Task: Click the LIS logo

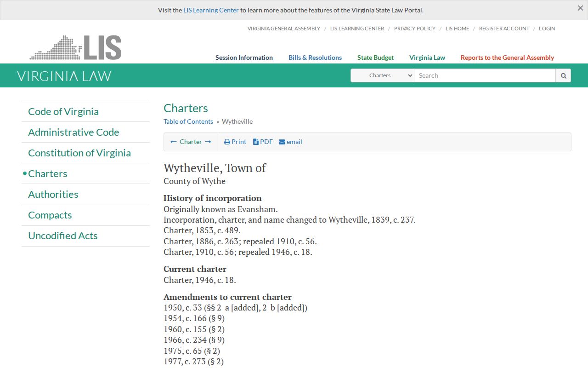Action: [x=75, y=47]
